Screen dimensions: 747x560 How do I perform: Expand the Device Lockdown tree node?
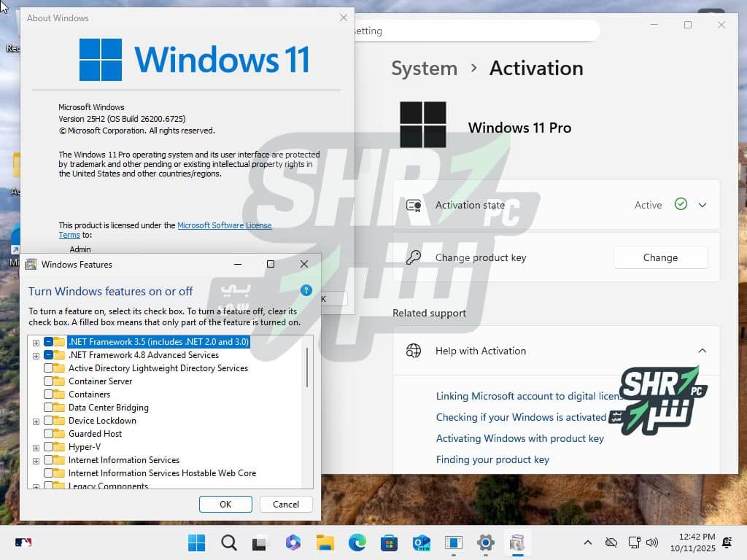coord(36,421)
